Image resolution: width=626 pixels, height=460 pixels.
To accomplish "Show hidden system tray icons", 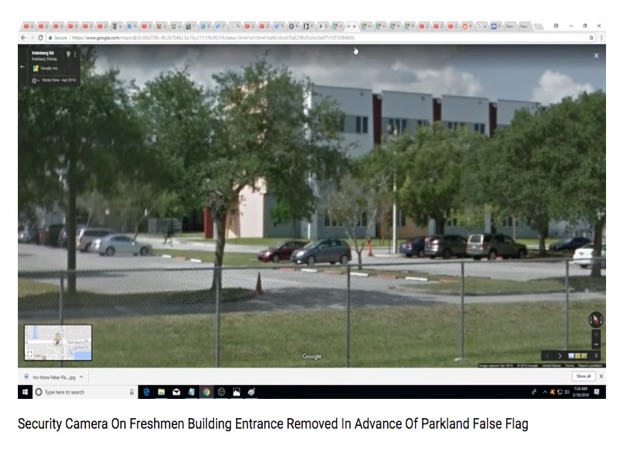I will 545,392.
